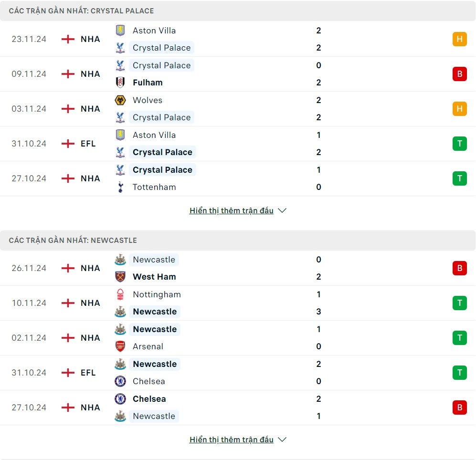Select the "Các trận gần nhất: Crystal Palace" header

pos(82,10)
